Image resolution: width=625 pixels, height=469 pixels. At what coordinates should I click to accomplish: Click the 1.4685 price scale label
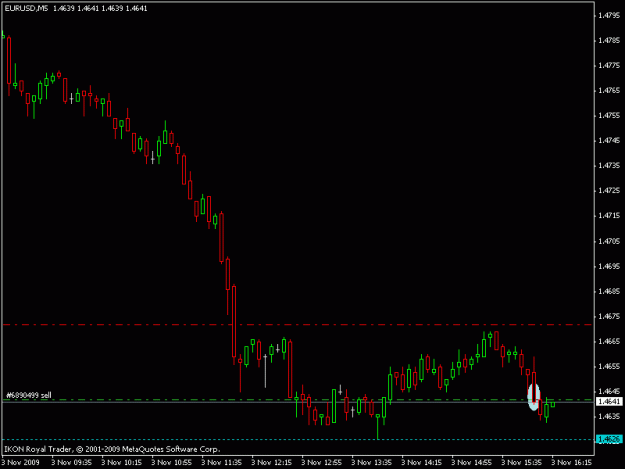(609, 291)
